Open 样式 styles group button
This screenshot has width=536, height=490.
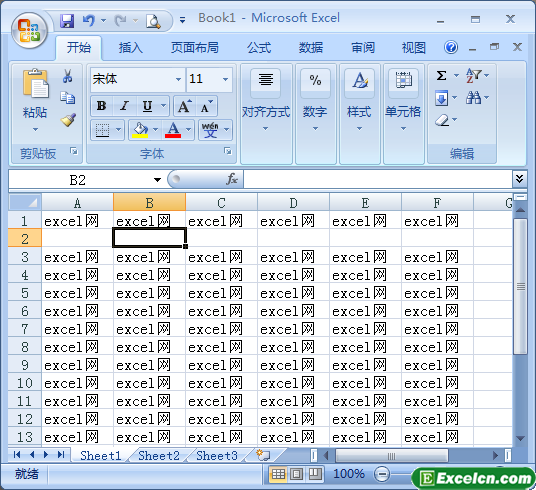(359, 114)
